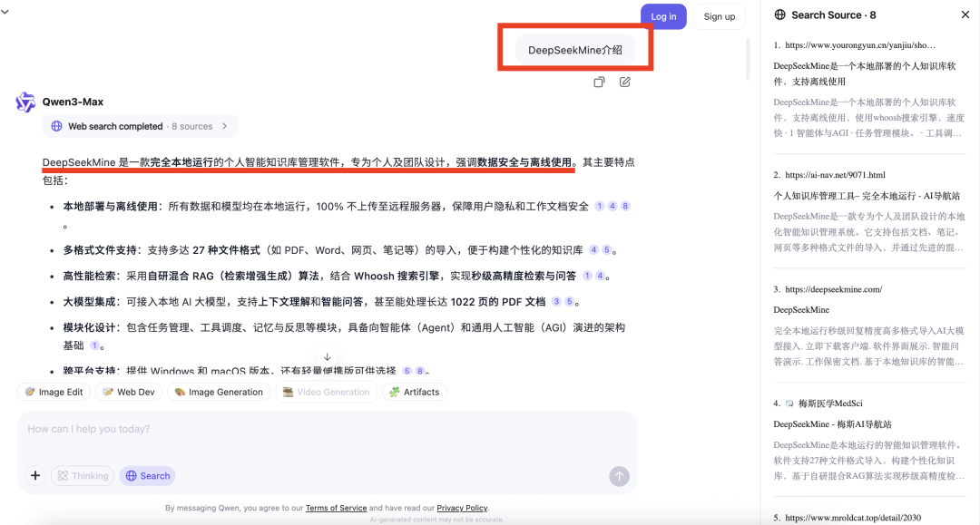Click the Artifacts puzzle icon
Viewport: 980px width, 525px height.
pyautogui.click(x=395, y=392)
